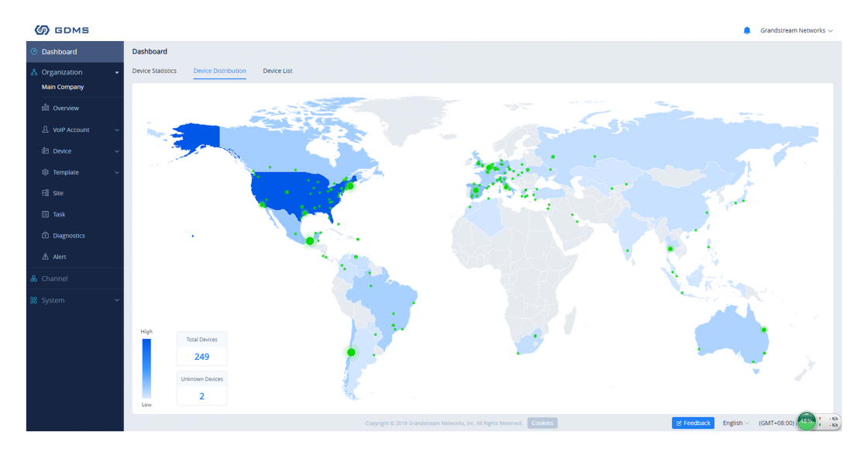Open Diagnostics via its sidebar icon
The width and height of the screenshot is (868, 449).
pyautogui.click(x=46, y=236)
